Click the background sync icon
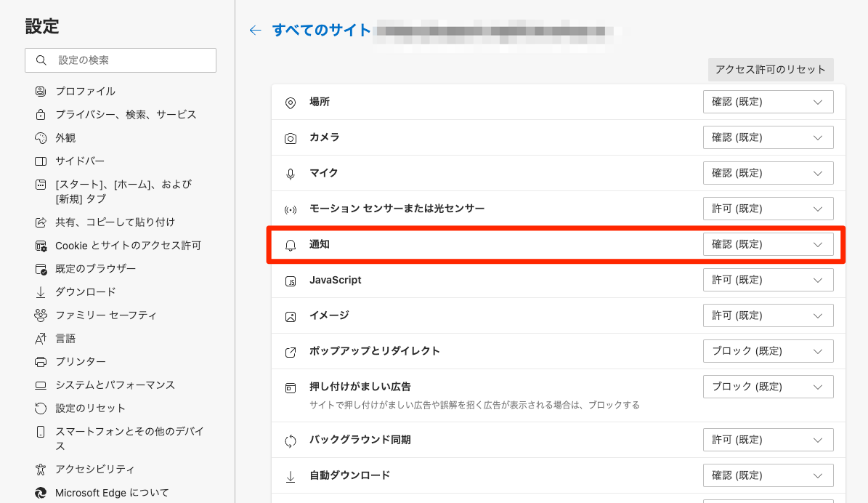 pyautogui.click(x=291, y=440)
